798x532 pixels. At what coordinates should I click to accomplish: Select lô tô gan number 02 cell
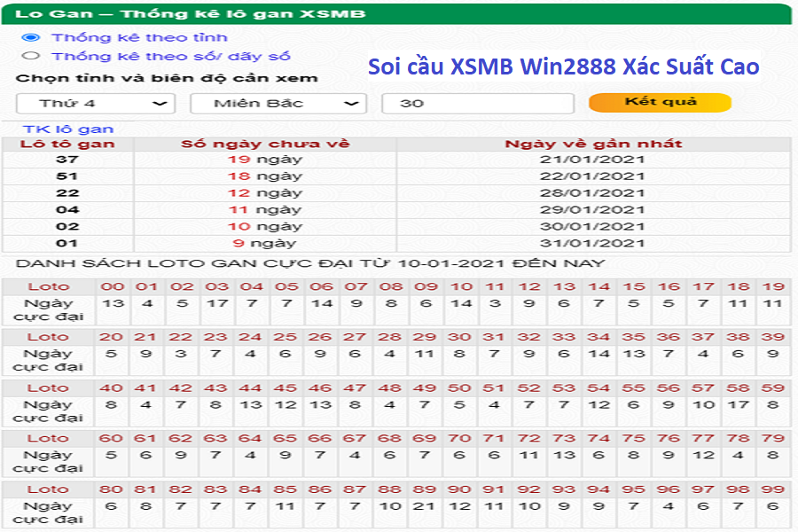coord(67,227)
